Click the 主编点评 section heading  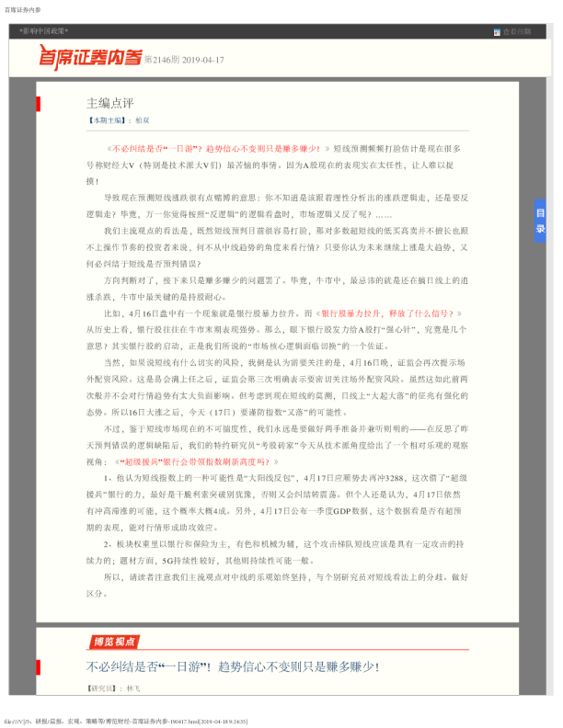click(x=110, y=103)
